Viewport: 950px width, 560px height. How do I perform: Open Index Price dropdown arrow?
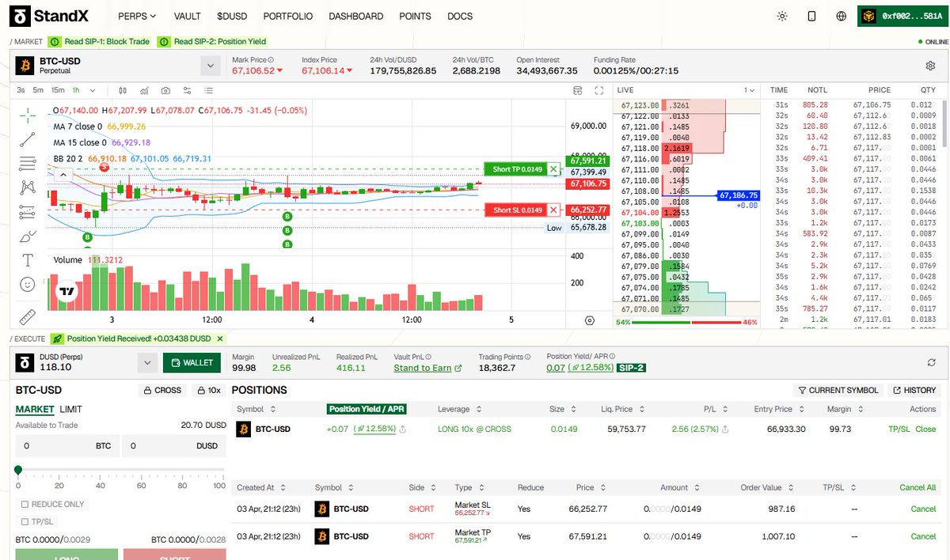coord(350,71)
